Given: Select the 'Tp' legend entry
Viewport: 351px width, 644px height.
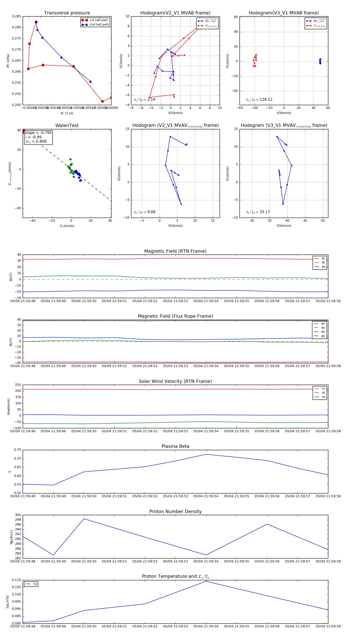Looking at the screenshot, I should click(x=31, y=584).
